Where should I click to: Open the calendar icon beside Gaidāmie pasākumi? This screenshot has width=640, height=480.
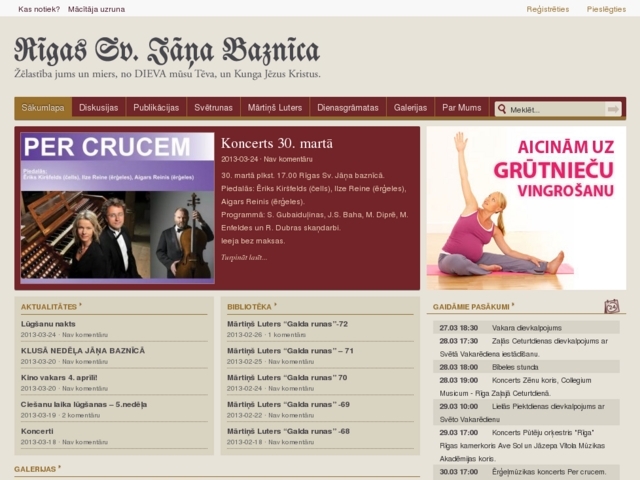(x=611, y=306)
